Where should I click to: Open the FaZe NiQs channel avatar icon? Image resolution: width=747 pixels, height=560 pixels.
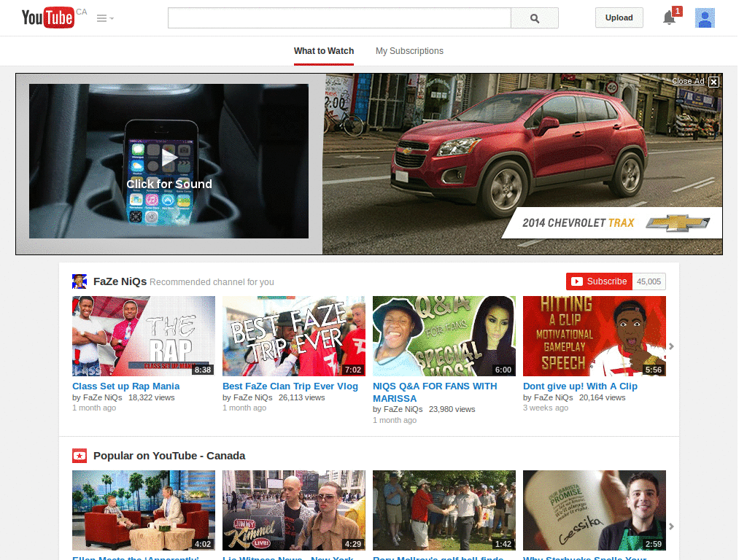[79, 281]
